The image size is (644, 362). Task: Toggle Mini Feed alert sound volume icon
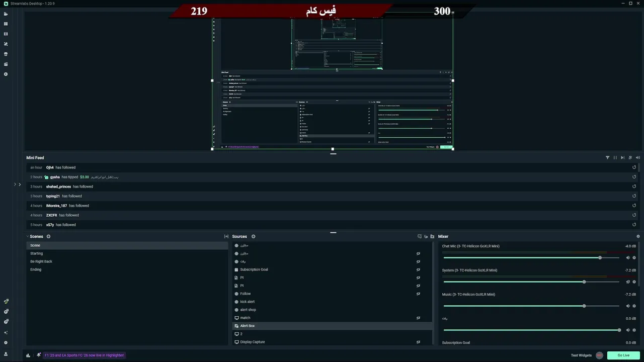(638, 157)
